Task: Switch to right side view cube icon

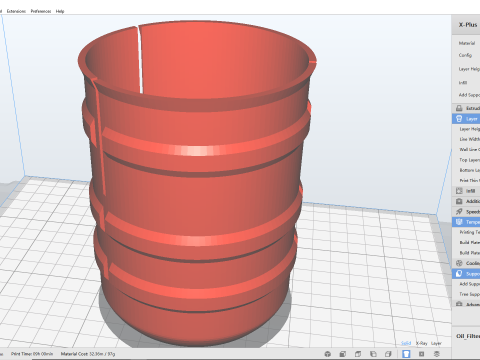Action: (x=388, y=354)
